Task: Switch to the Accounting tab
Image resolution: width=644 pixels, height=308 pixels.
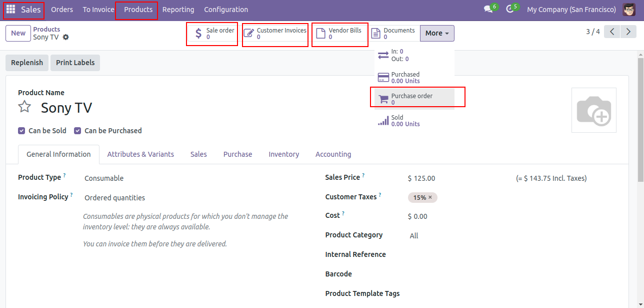Action: tap(333, 154)
